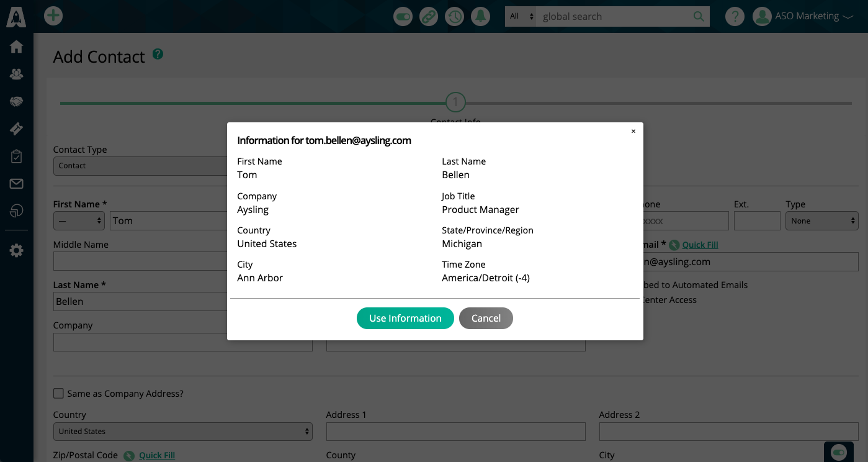Click the rocket logo in top-left corner

[x=16, y=16]
